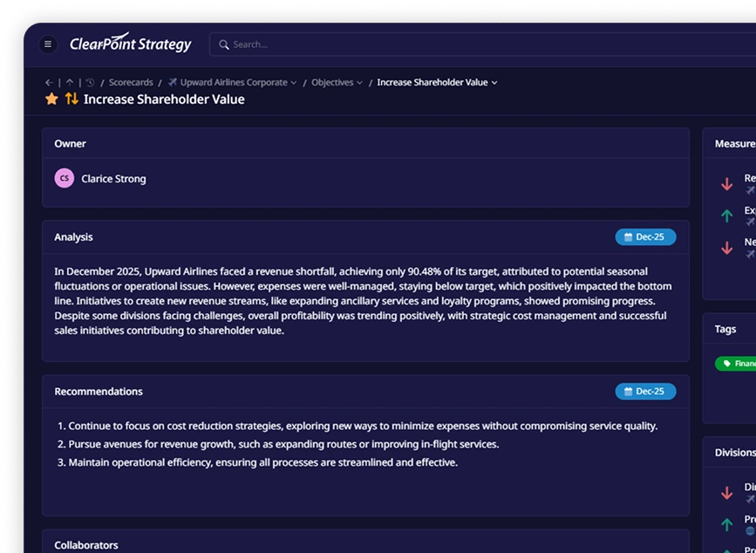Screen dimensions: 756x553
Task: Expand Objectives breadcrumb chevron
Action: 359,83
